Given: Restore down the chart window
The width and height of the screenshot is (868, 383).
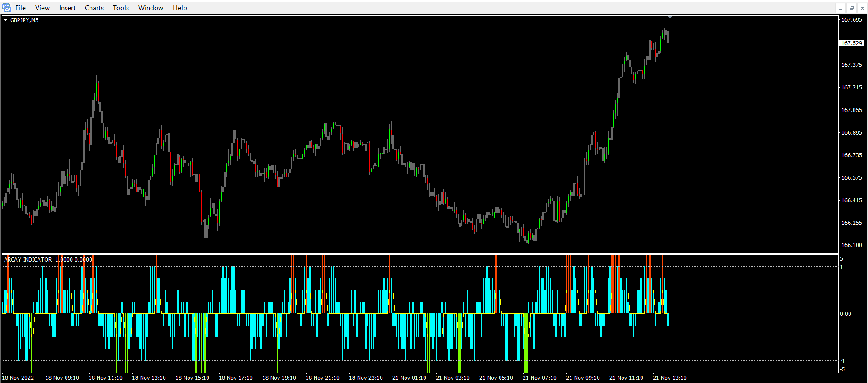Looking at the screenshot, I should click(x=851, y=8).
